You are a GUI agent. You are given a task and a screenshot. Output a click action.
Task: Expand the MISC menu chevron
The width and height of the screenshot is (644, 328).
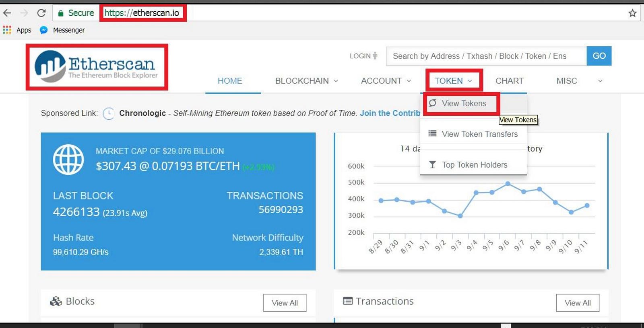(600, 81)
